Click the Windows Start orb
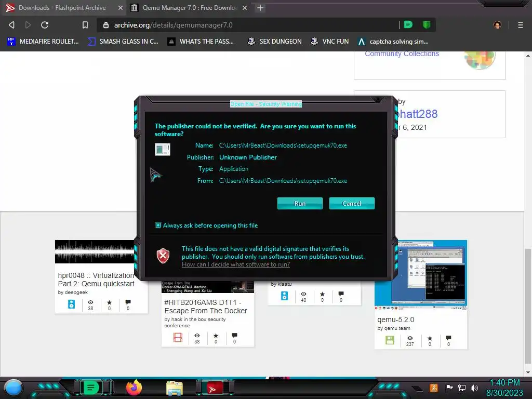The width and height of the screenshot is (532, 399). [x=13, y=388]
